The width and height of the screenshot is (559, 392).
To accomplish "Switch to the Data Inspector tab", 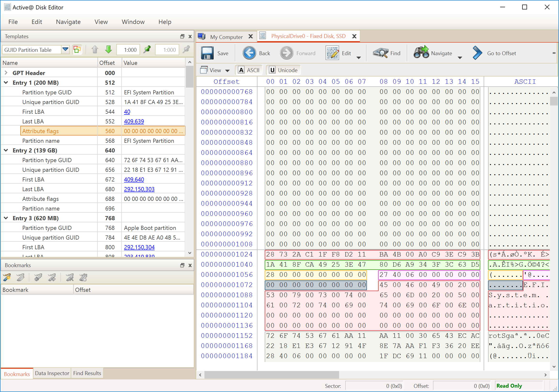I will tap(52, 373).
